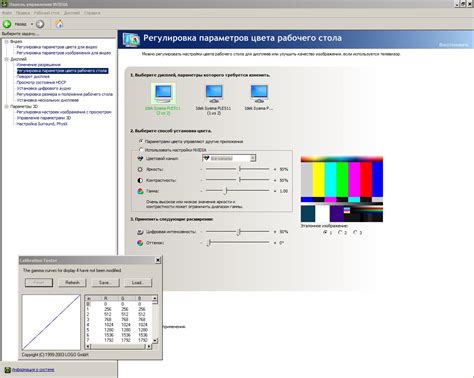Select 'Использовать настройки NVIDIA' radio button

141,150
